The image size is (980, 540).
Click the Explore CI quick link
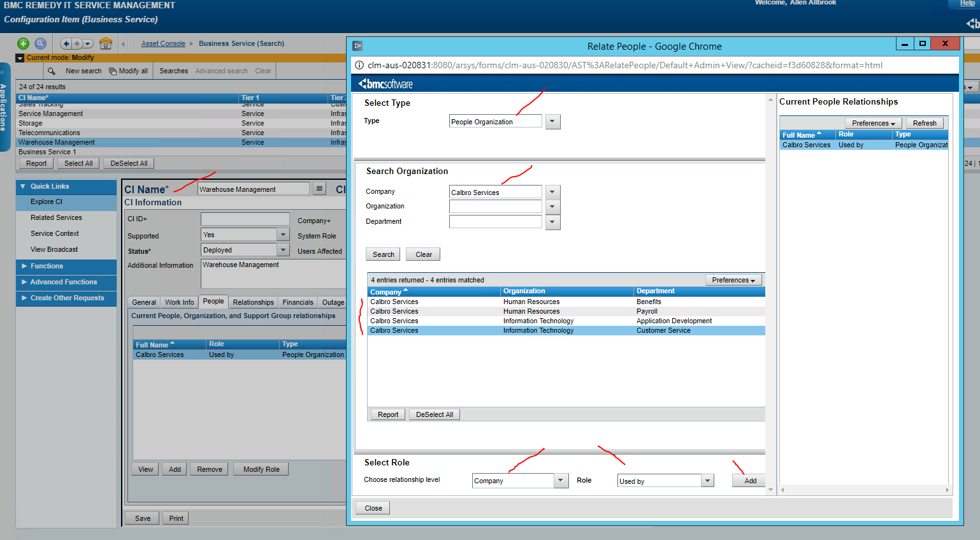47,201
